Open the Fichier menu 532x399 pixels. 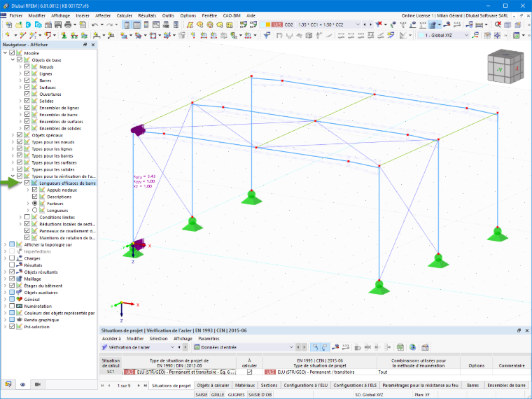(x=16, y=15)
